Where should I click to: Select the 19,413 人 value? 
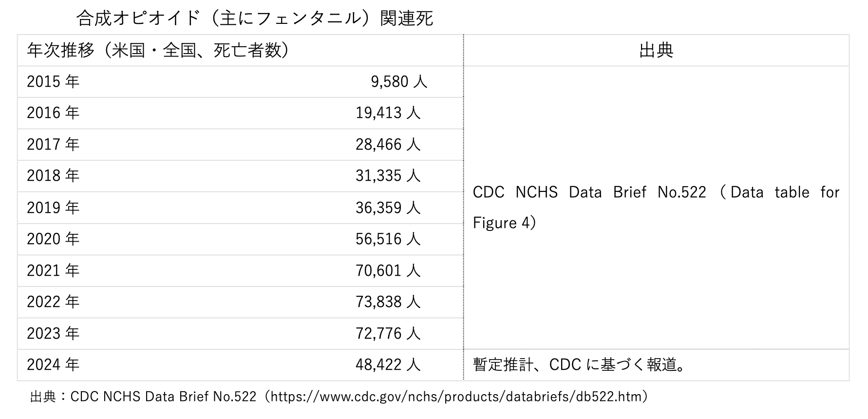[388, 113]
